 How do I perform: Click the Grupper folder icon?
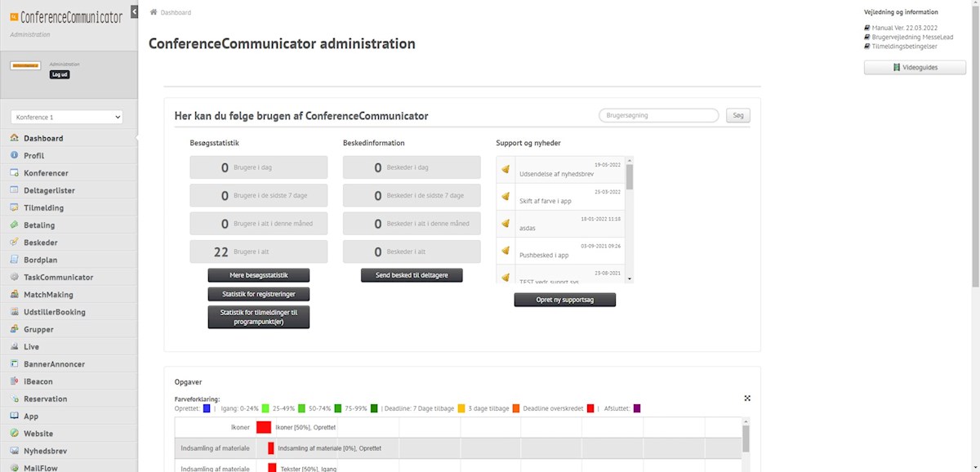[x=15, y=329]
